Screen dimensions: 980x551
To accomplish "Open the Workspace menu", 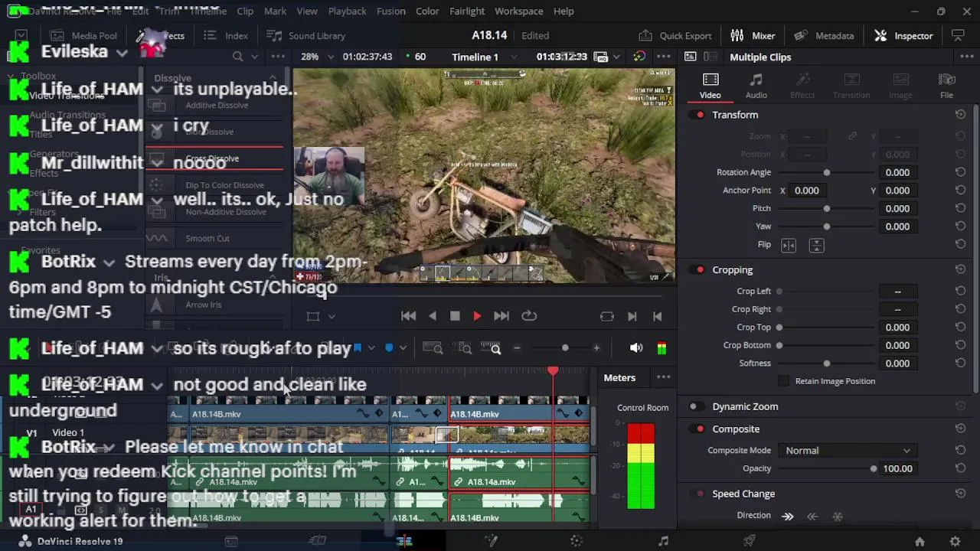I will (518, 11).
